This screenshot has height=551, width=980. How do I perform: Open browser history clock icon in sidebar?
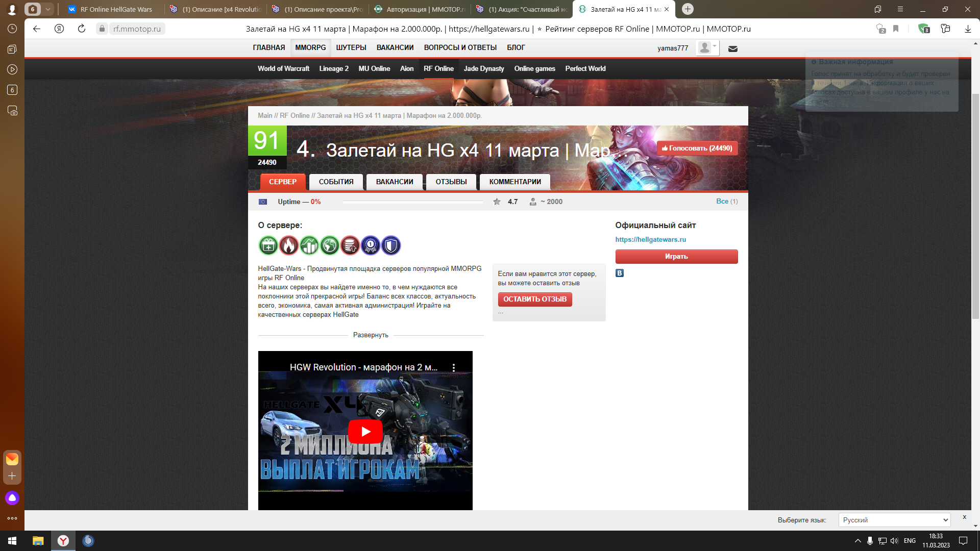12,29
